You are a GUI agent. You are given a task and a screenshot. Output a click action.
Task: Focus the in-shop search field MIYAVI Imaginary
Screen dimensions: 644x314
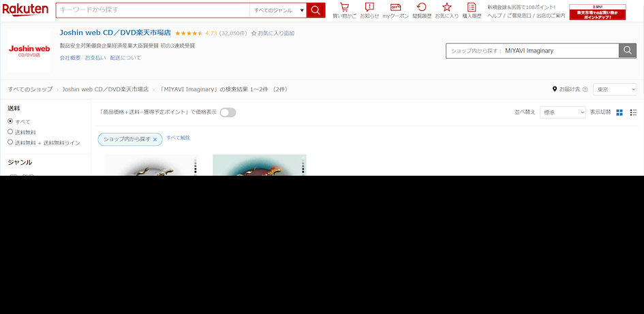click(532, 50)
